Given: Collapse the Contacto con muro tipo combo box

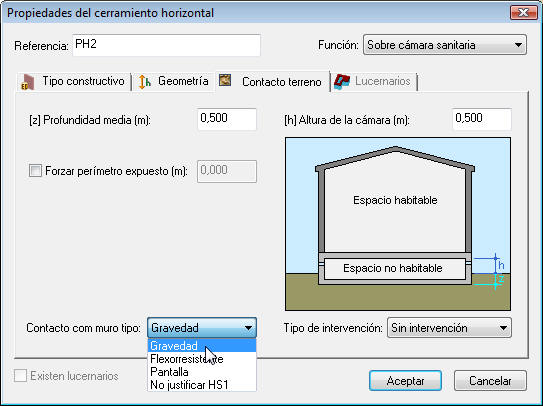Looking at the screenshot, I should click(202, 328).
